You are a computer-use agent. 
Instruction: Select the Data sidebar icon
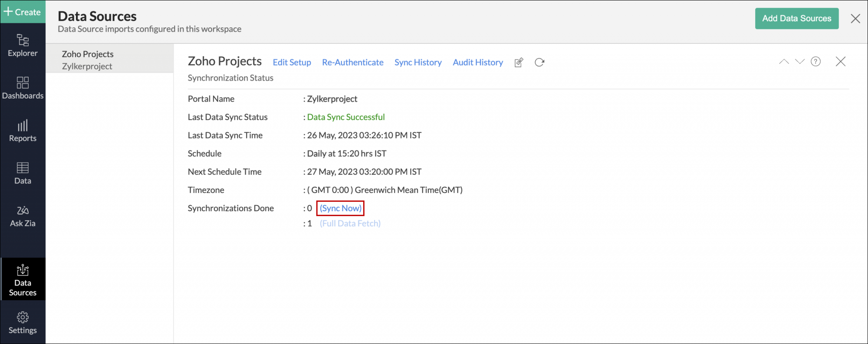coord(23,173)
